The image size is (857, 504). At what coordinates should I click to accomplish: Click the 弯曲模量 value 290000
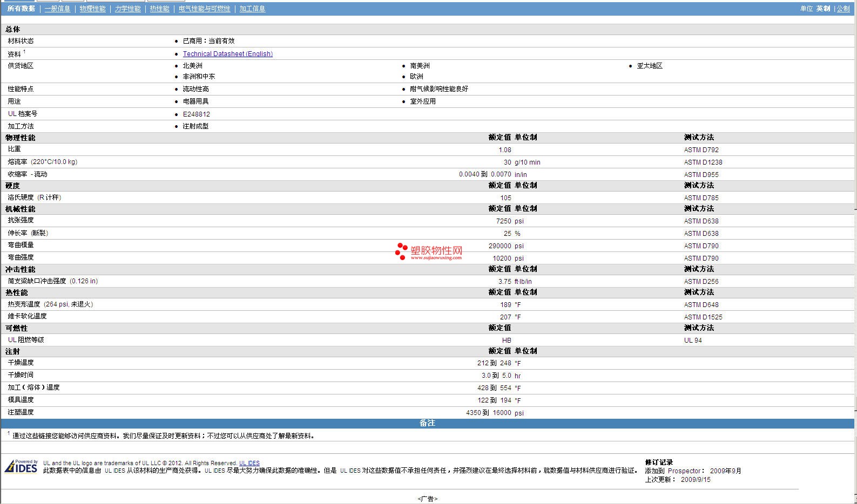click(x=500, y=246)
